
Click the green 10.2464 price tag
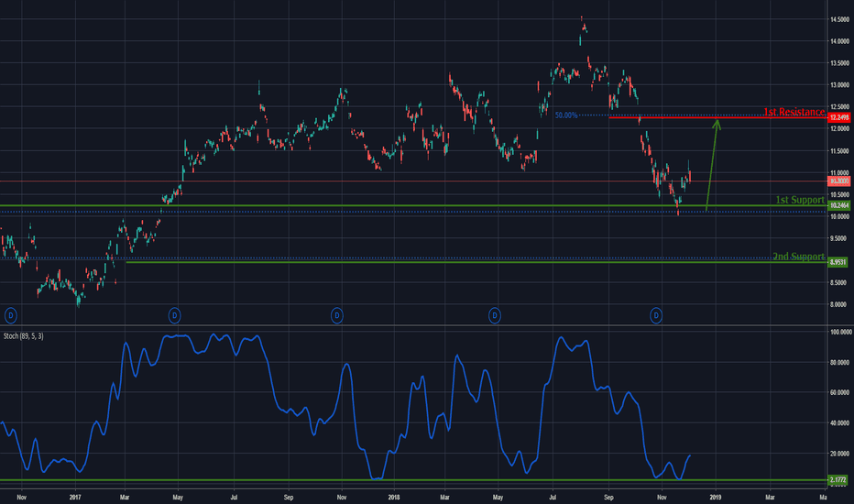click(838, 205)
